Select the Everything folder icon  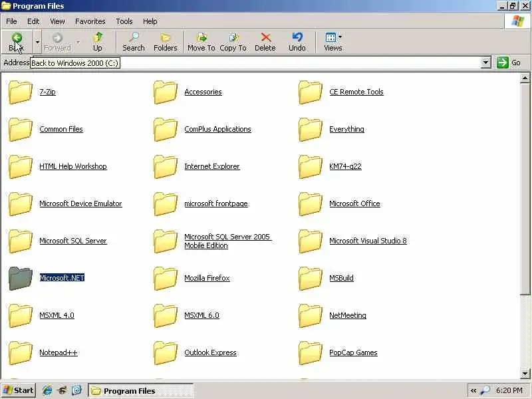(310, 129)
